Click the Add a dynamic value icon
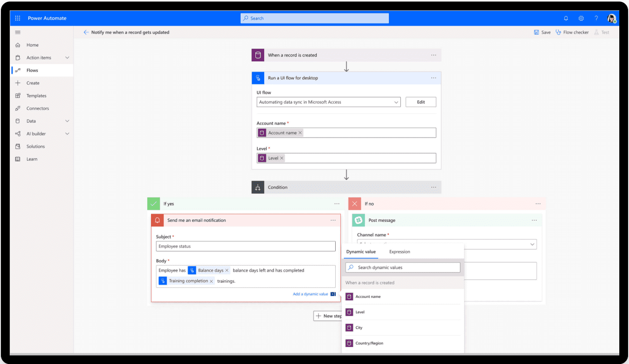 (x=333, y=294)
